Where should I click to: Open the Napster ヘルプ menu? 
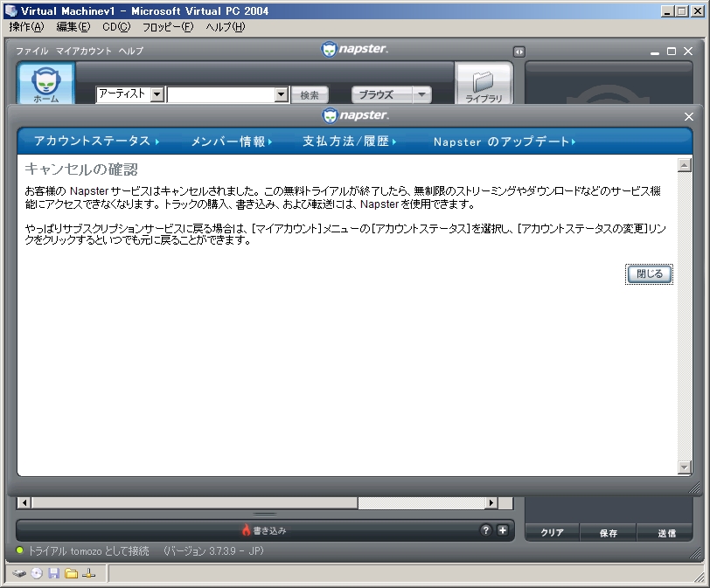(x=131, y=51)
